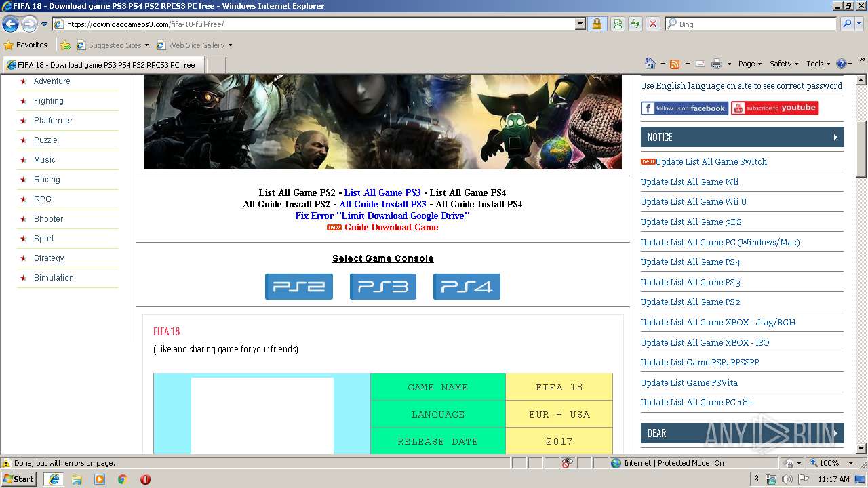Click the Bing search box
Viewport: 868px width, 488px height.
(751, 24)
